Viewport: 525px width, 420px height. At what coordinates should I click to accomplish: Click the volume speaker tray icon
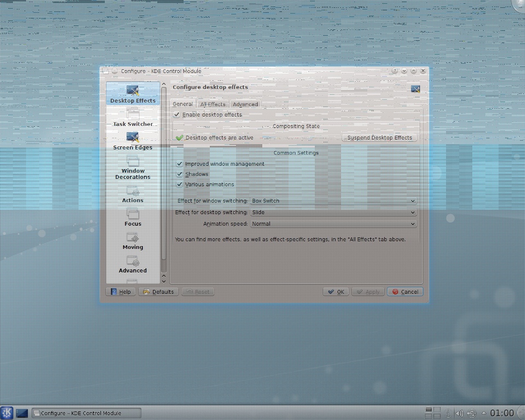pyautogui.click(x=459, y=413)
